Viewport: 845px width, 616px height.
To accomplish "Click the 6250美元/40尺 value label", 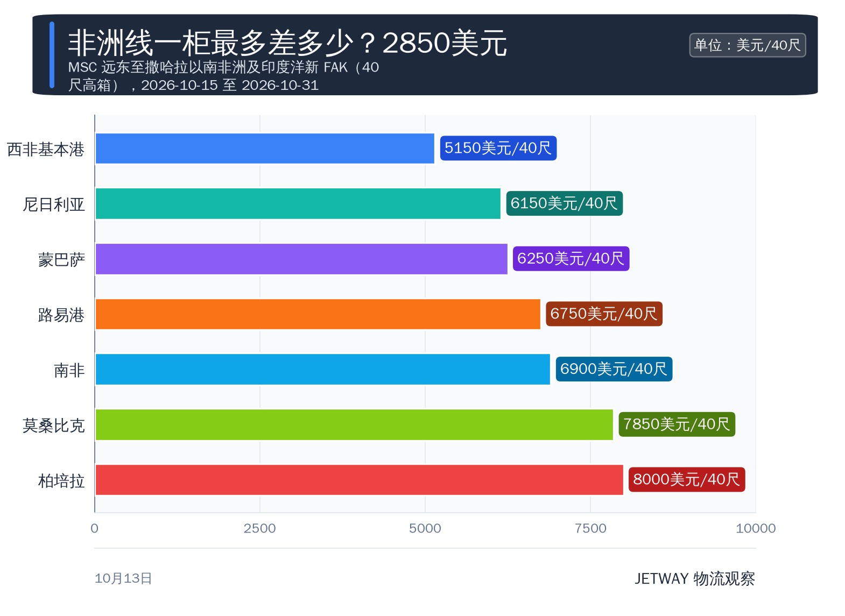I will click(x=571, y=259).
